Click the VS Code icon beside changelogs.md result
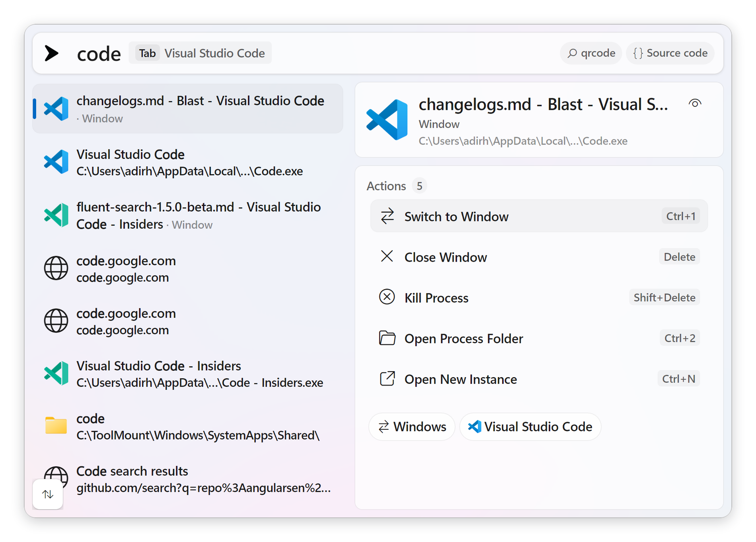This screenshot has width=756, height=542. [x=56, y=108]
